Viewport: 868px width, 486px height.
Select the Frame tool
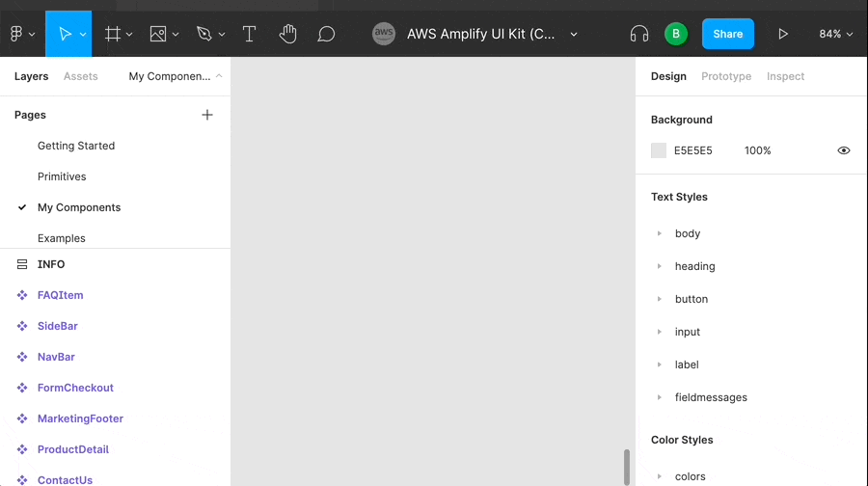(113, 34)
